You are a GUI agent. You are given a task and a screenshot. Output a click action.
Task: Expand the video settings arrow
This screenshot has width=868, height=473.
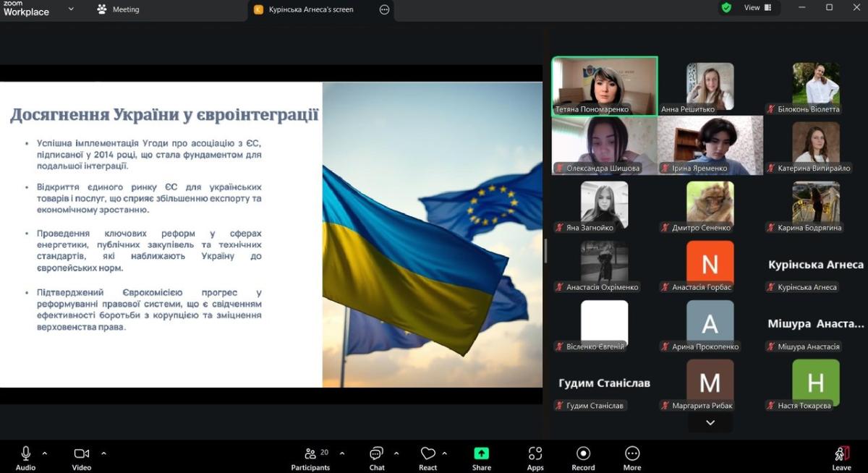pos(103,453)
